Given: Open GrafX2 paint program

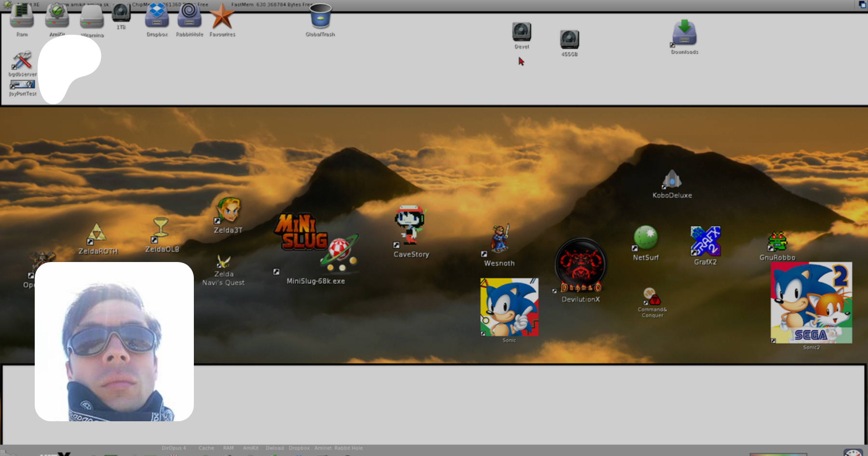Looking at the screenshot, I should click(x=705, y=241).
